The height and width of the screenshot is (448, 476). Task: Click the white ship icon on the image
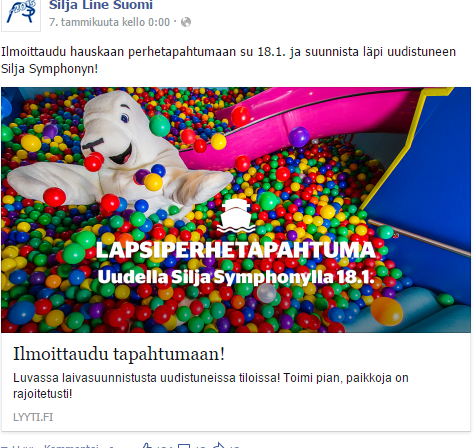click(x=236, y=215)
